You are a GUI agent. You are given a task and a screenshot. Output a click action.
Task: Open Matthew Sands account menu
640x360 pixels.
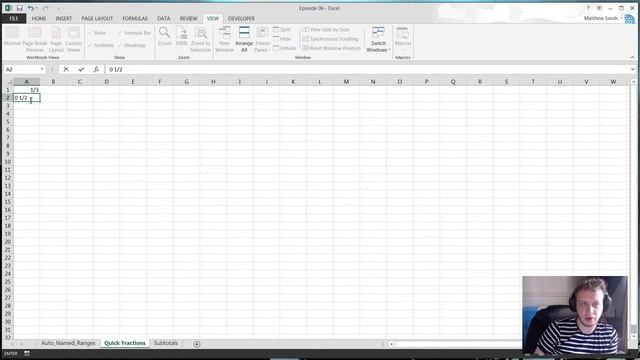[603, 18]
